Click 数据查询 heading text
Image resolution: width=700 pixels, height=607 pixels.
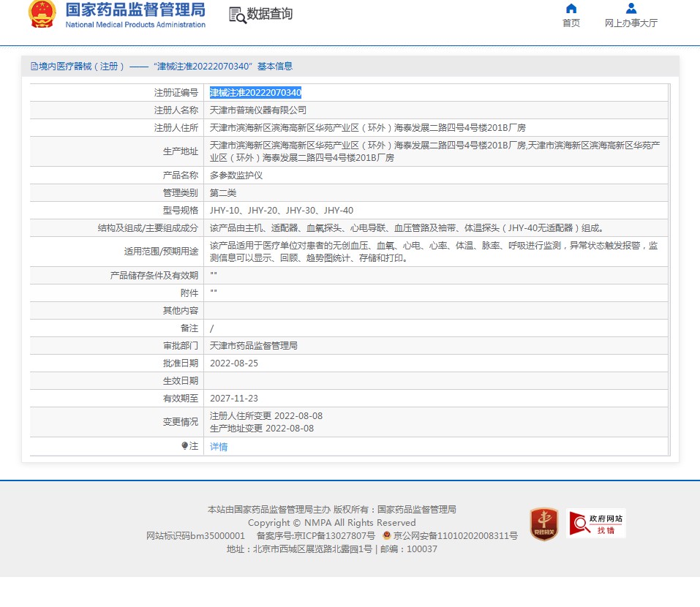click(270, 14)
